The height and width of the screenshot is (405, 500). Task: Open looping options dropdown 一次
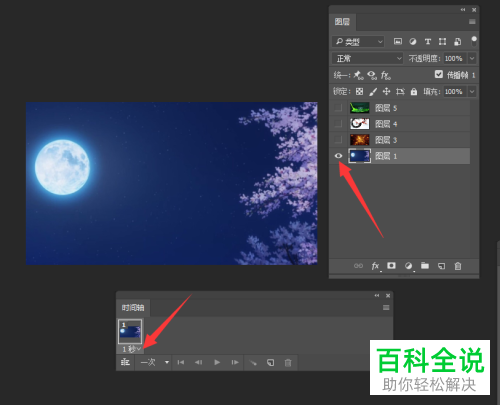[154, 362]
